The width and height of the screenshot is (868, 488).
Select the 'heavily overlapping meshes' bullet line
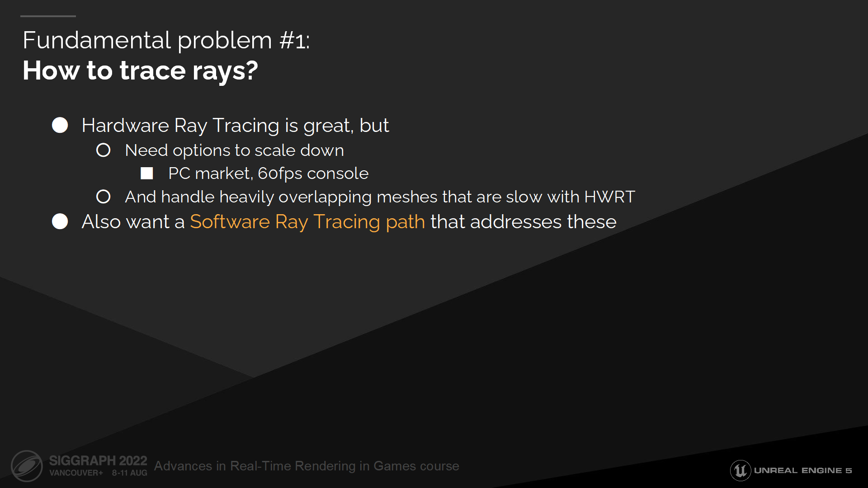(380, 197)
